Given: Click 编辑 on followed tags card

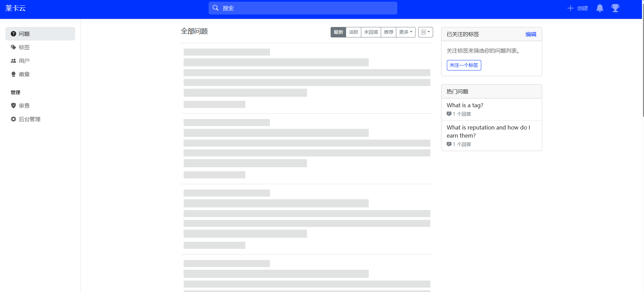Looking at the screenshot, I should (531, 34).
